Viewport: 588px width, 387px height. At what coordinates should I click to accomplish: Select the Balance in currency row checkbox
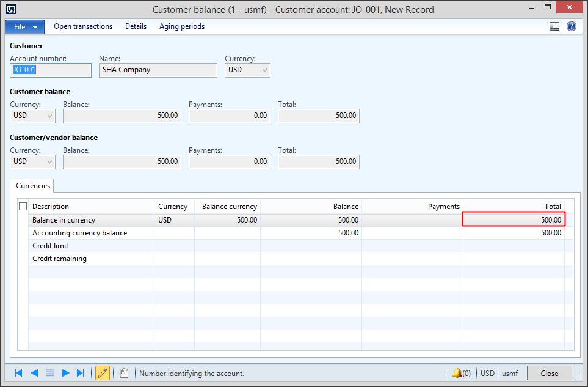click(x=23, y=219)
